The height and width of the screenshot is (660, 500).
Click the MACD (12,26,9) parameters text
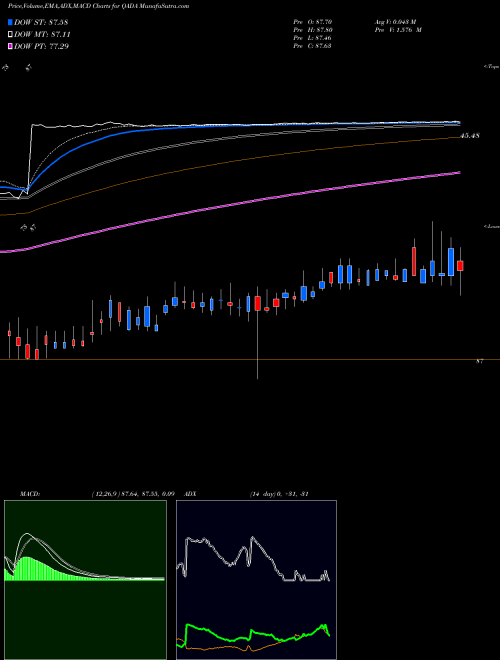[x=133, y=494]
